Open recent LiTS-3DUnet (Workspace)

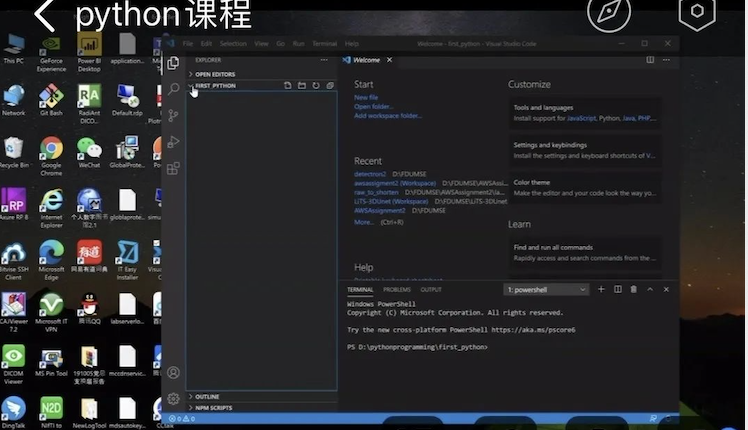[391, 201]
